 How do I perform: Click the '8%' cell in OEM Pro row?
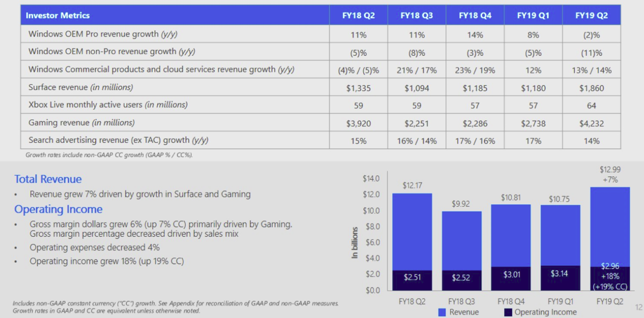[x=533, y=35]
